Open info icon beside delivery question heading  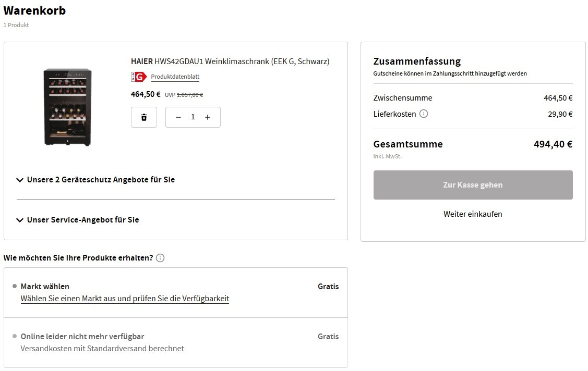[160, 258]
